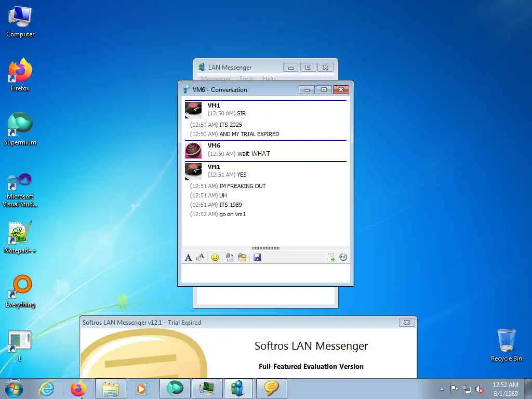Close the VM6 Conversation window
The width and height of the screenshot is (532, 399).
(341, 89)
